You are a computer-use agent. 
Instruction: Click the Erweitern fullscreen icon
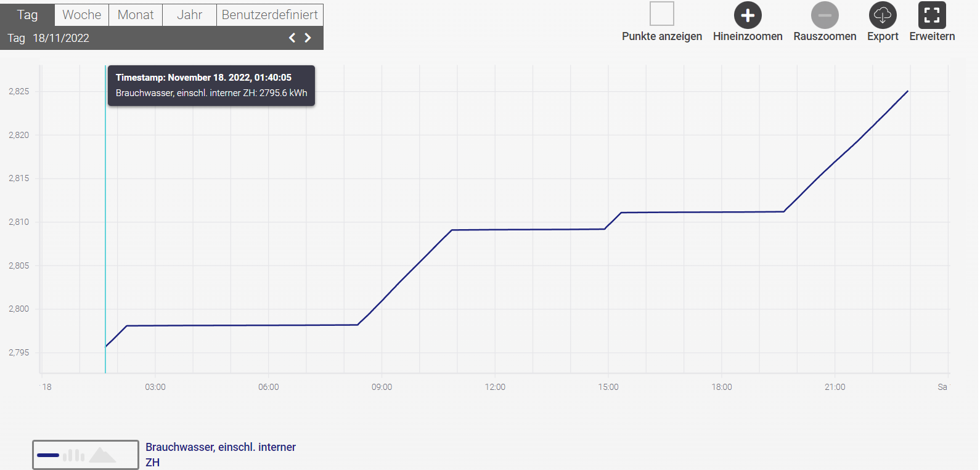click(932, 15)
